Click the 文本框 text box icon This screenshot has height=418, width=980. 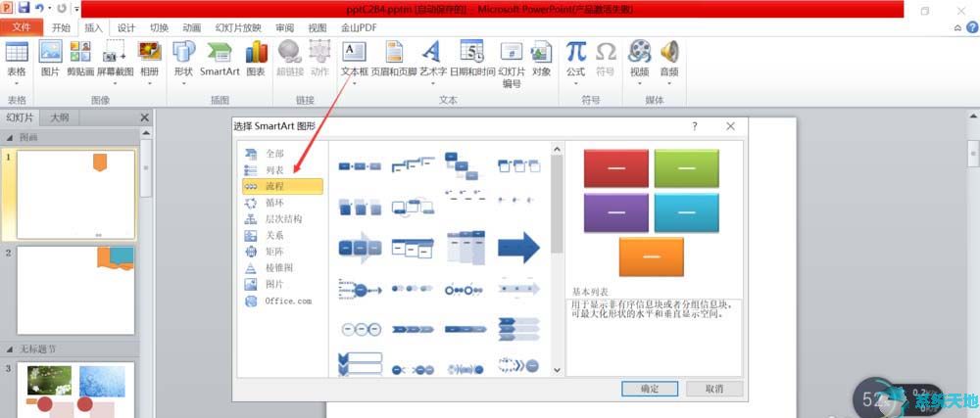354,58
